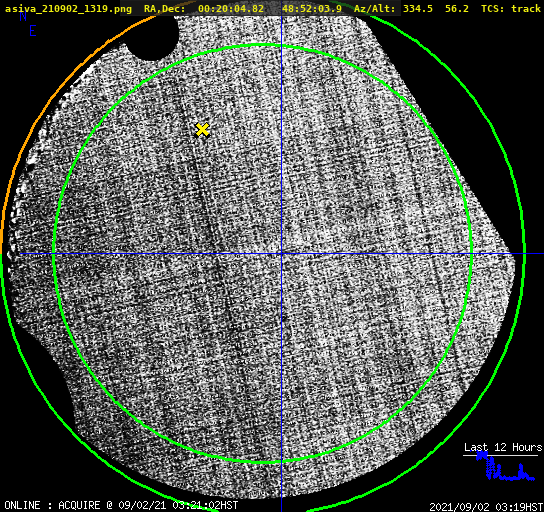Click the crosshair center intersection
Image resolution: width=544 pixels, height=512 pixels.
click(281, 254)
